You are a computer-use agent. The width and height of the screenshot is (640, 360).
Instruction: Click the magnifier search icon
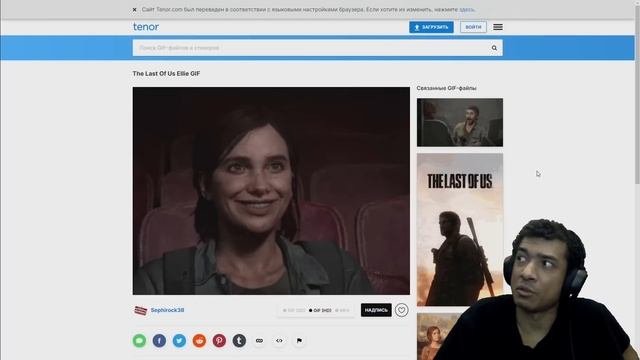point(494,48)
